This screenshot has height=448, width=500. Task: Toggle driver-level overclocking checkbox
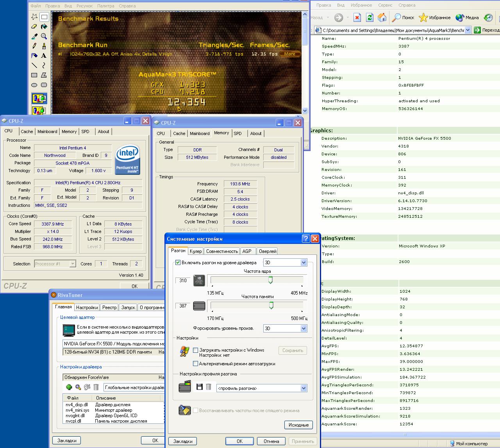pyautogui.click(x=178, y=263)
